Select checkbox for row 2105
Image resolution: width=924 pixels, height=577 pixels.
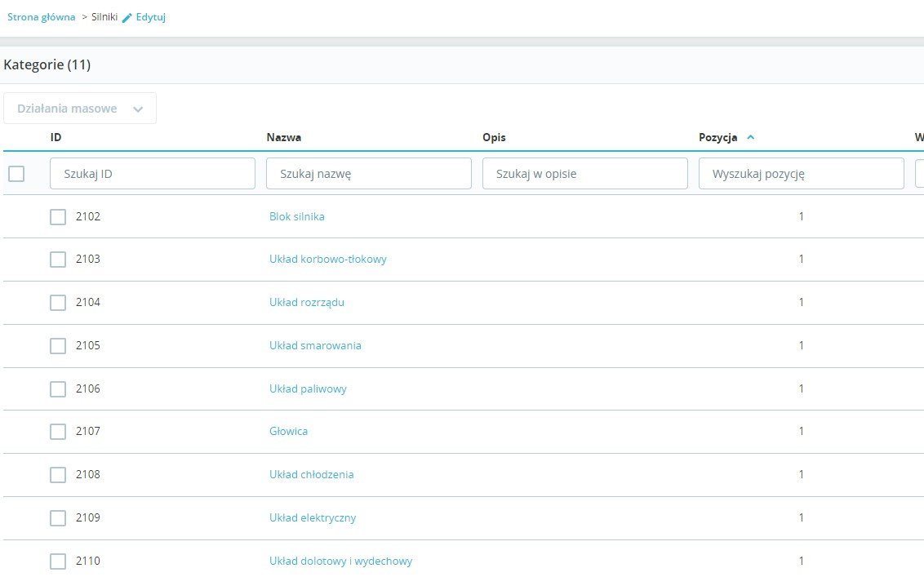click(x=58, y=345)
